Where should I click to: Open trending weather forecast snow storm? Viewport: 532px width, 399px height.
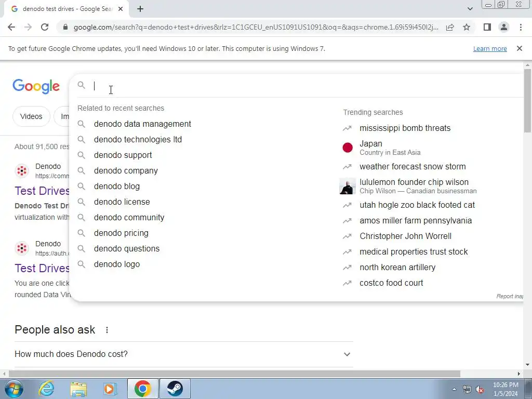(413, 167)
